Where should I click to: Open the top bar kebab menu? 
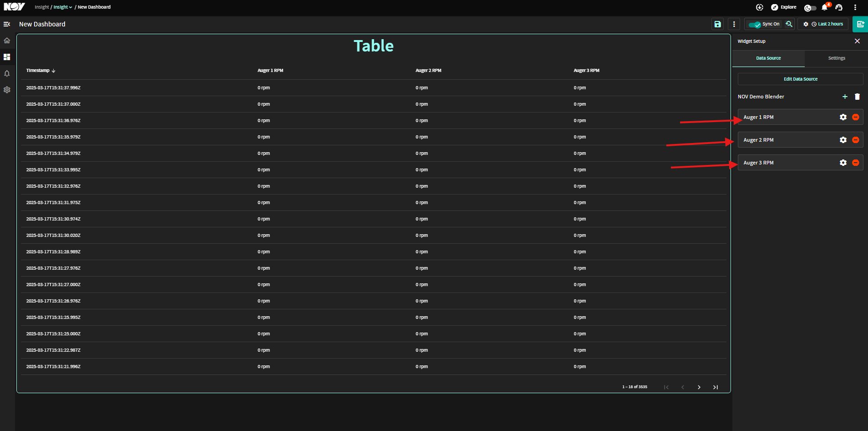tap(855, 7)
